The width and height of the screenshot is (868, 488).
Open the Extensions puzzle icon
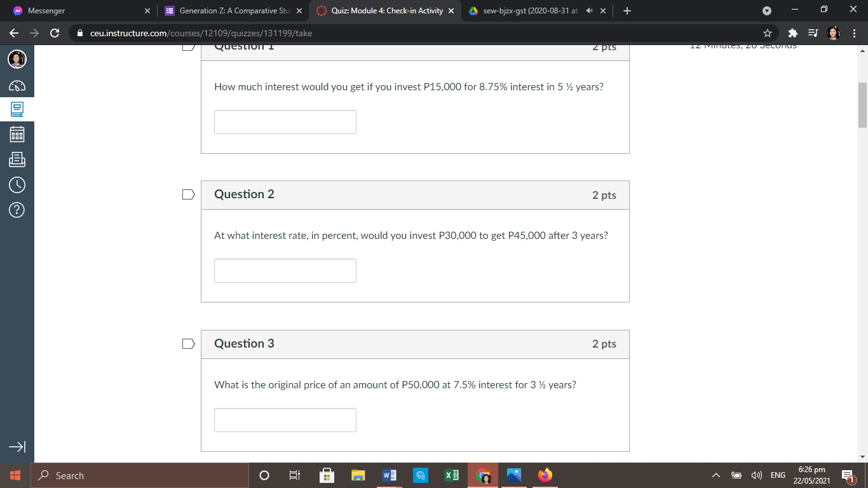click(793, 33)
